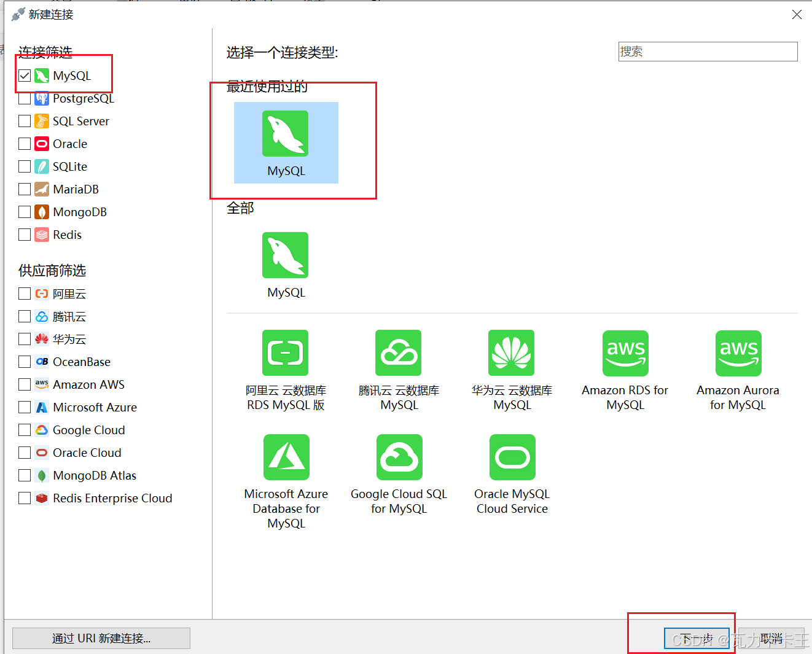Click the 通过 URI 新建连接 button
Viewport: 812px width, 654px height.
click(101, 638)
